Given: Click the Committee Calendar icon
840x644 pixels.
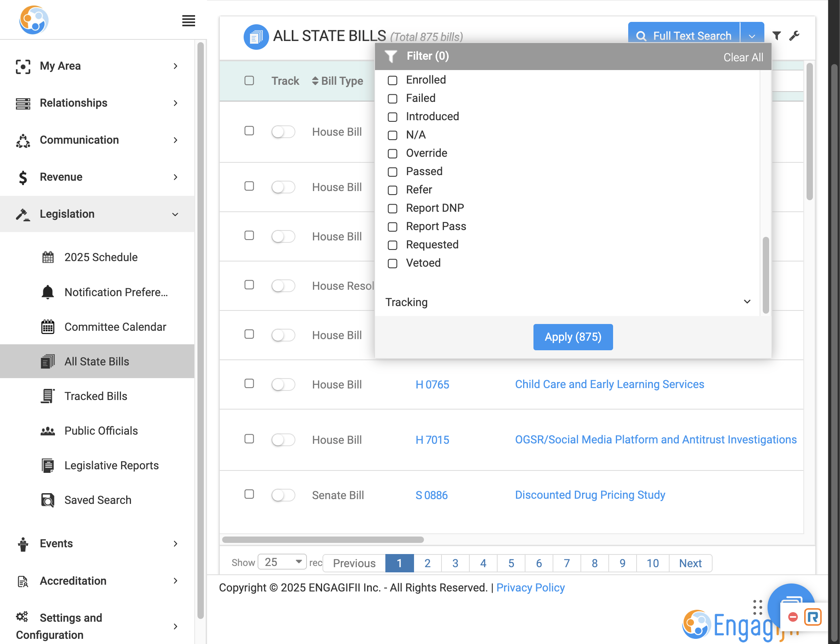Looking at the screenshot, I should pyautogui.click(x=48, y=327).
